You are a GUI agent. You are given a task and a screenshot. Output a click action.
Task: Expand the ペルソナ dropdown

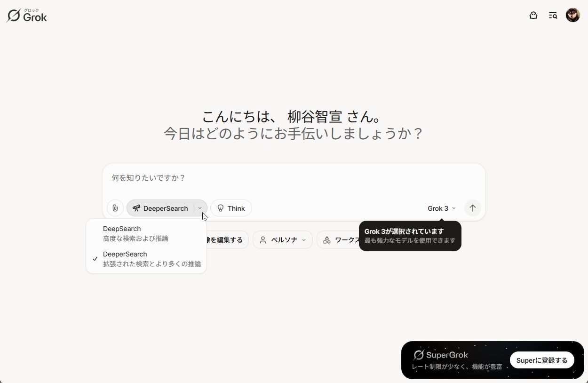point(282,239)
